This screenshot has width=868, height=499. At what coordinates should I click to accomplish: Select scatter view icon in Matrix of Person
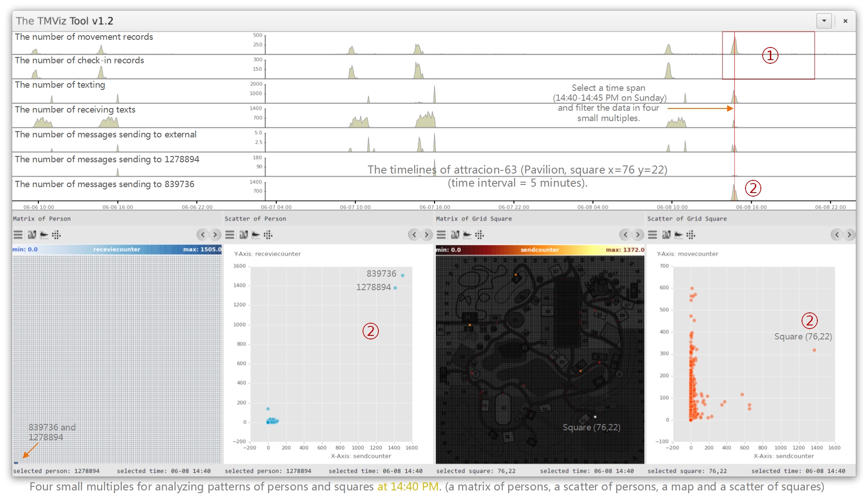tap(56, 235)
